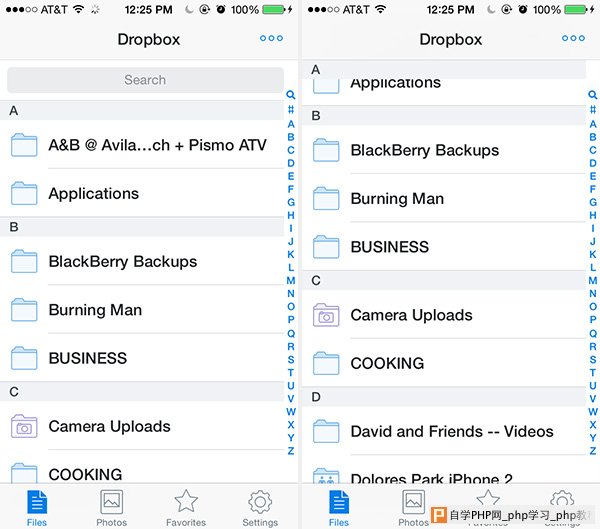Select 'Camera Uploads' text in right screen

pyautogui.click(x=411, y=315)
